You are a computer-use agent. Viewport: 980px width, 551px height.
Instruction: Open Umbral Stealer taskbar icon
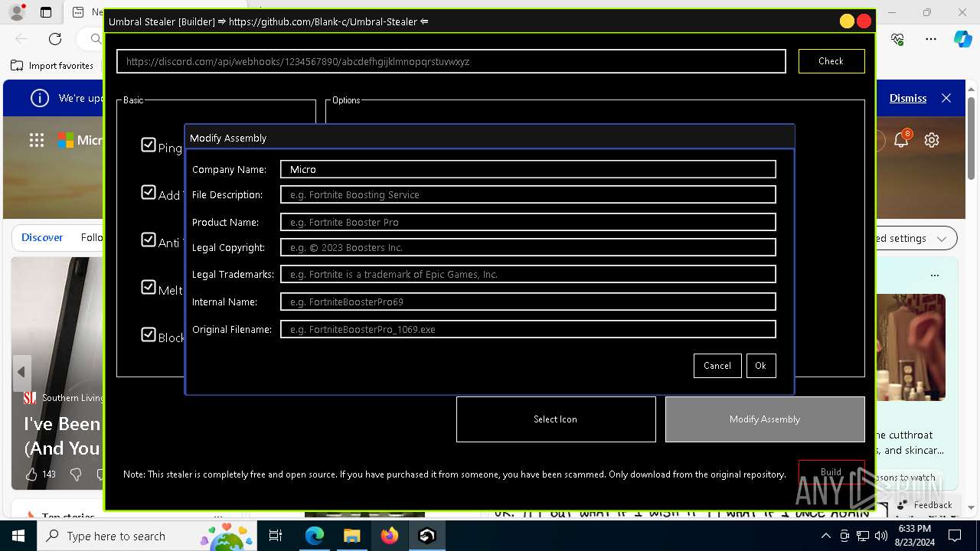[426, 536]
